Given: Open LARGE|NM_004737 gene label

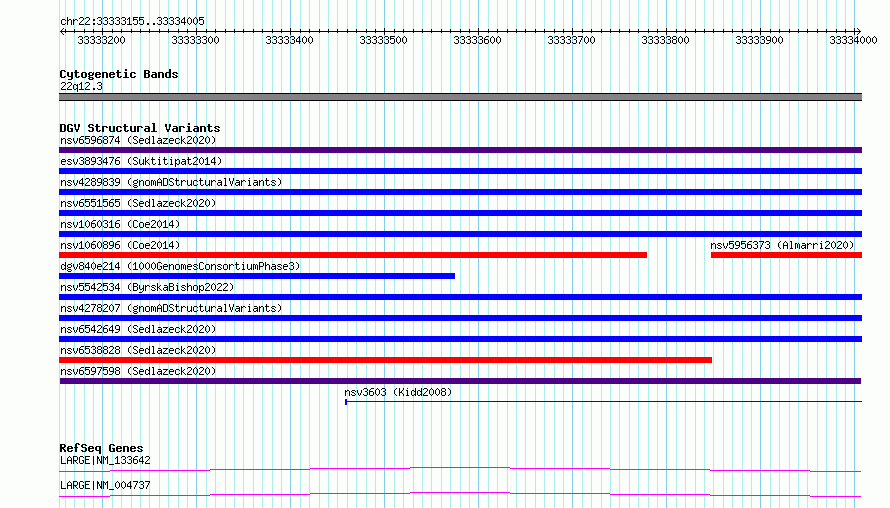Looking at the screenshot, I should [105, 485].
